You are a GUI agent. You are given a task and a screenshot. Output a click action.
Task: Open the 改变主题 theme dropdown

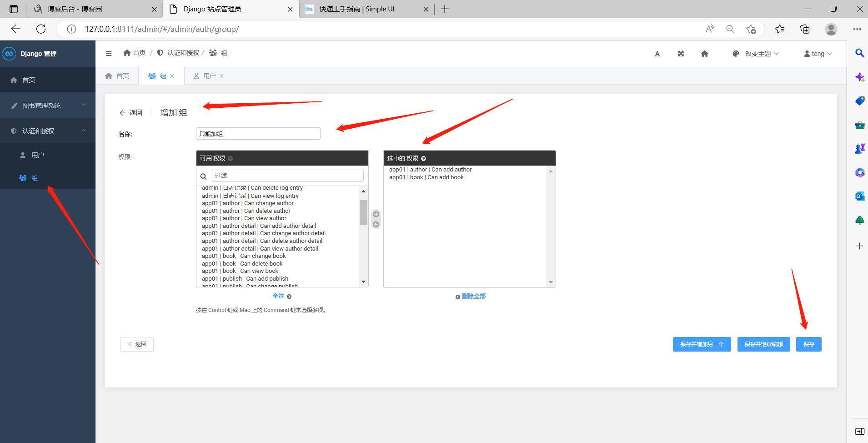pyautogui.click(x=756, y=54)
